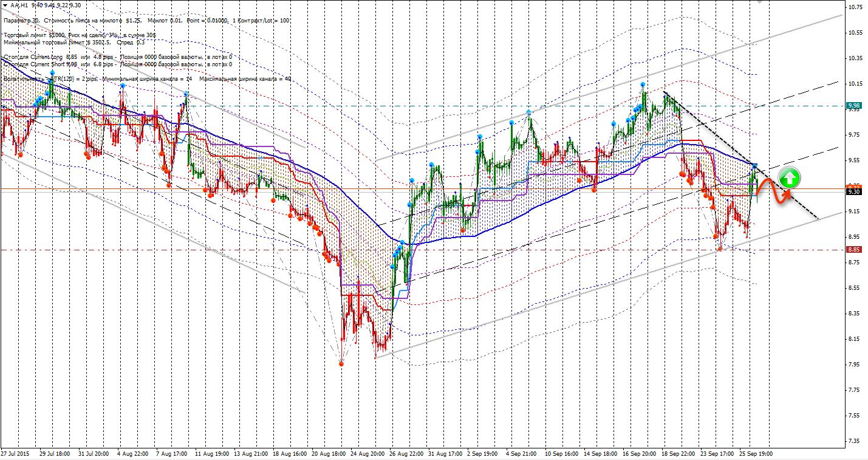Select the "Волатильность ATR(120)" info line
This screenshot has height=460, width=868.
tap(146, 79)
